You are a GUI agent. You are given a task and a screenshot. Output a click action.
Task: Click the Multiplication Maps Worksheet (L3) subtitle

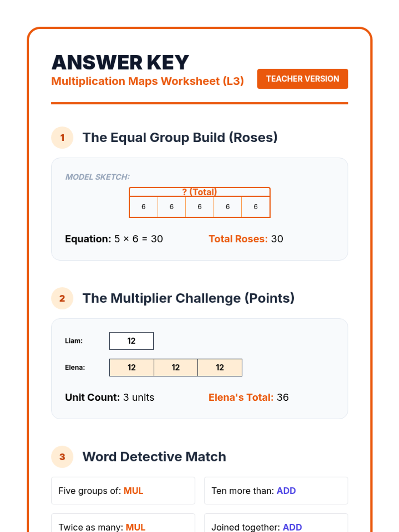pyautogui.click(x=148, y=81)
